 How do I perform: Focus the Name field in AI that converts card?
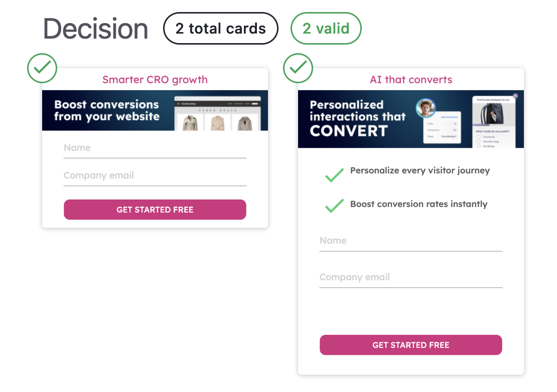tap(410, 241)
